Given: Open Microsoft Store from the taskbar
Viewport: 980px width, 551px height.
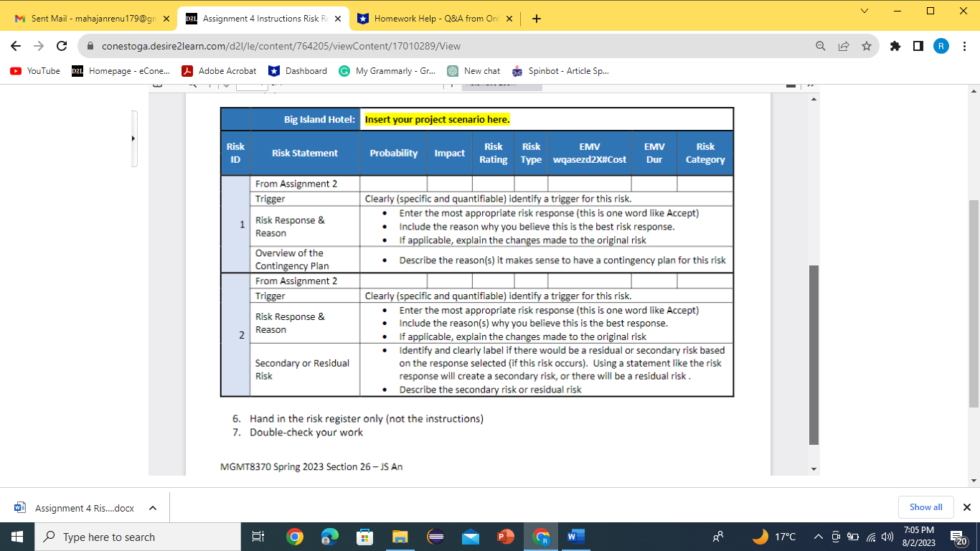Looking at the screenshot, I should coord(364,537).
